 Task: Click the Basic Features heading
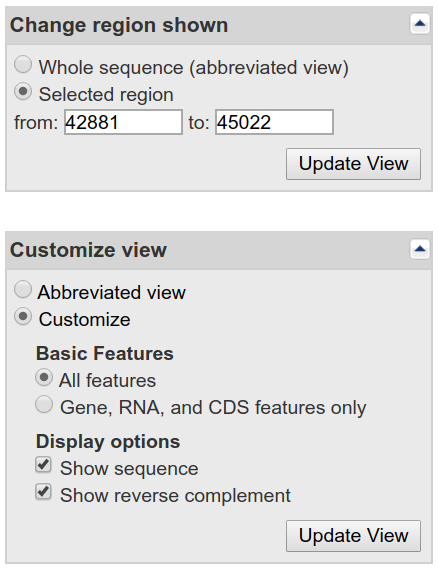[105, 353]
